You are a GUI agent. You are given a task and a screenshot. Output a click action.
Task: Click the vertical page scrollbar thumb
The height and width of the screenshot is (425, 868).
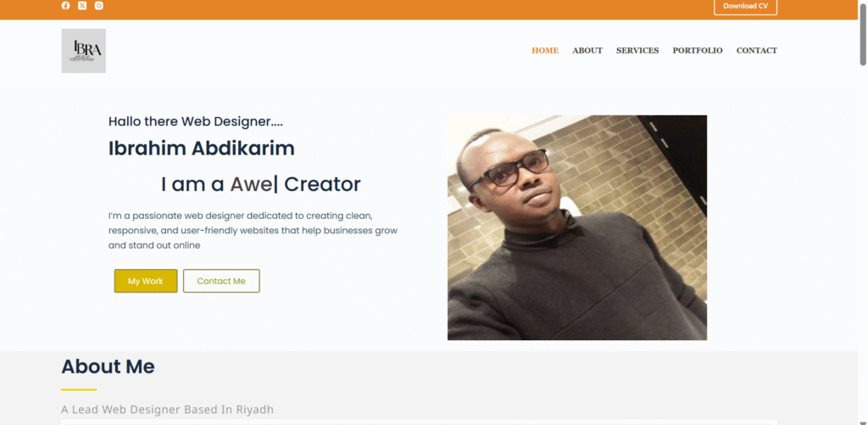[x=862, y=34]
